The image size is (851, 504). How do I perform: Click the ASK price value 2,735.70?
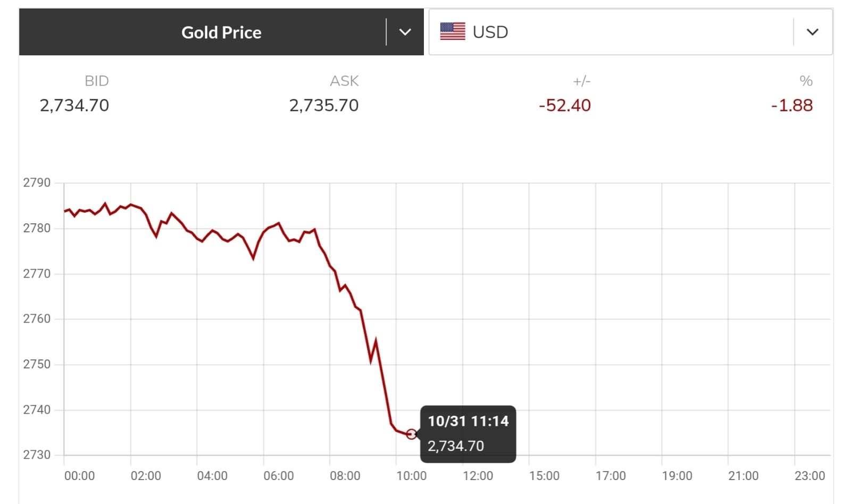[324, 105]
